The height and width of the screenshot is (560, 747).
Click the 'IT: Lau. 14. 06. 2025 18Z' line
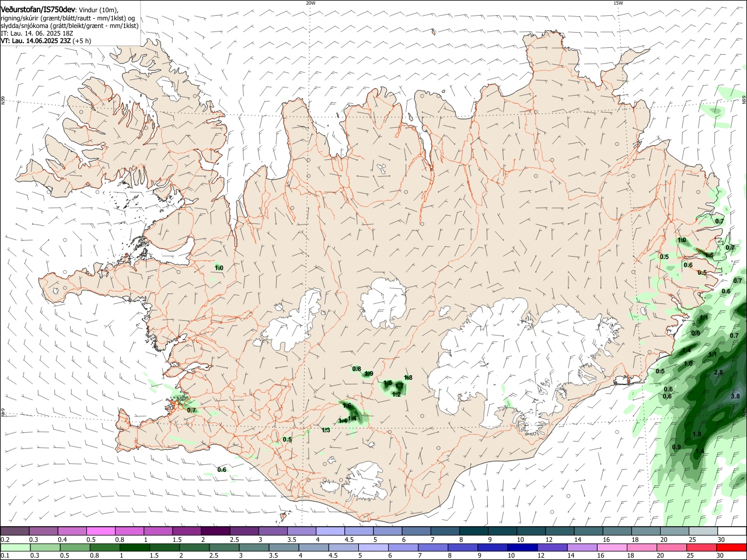[37, 33]
